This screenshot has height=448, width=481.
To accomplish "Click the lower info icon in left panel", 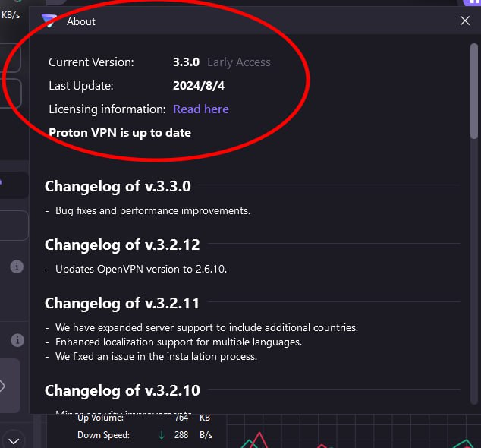I will (x=17, y=340).
